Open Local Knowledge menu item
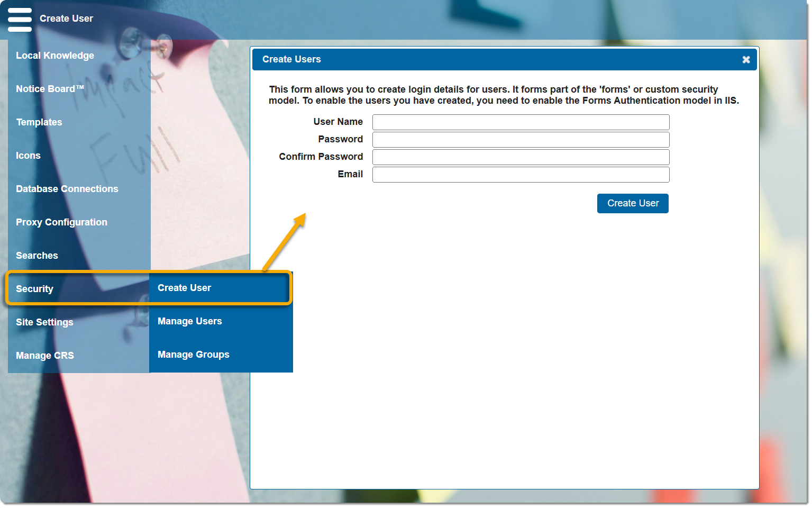The width and height of the screenshot is (812, 508). coord(55,56)
